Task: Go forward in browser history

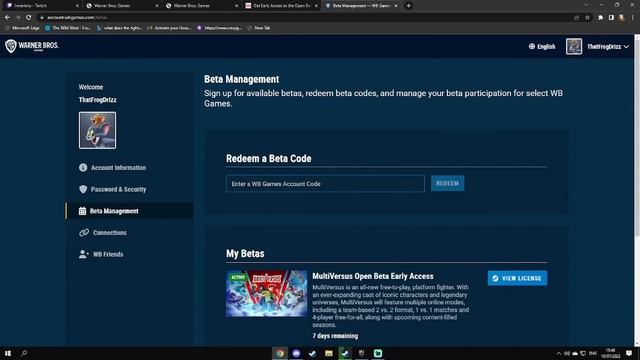Action: 18,18
